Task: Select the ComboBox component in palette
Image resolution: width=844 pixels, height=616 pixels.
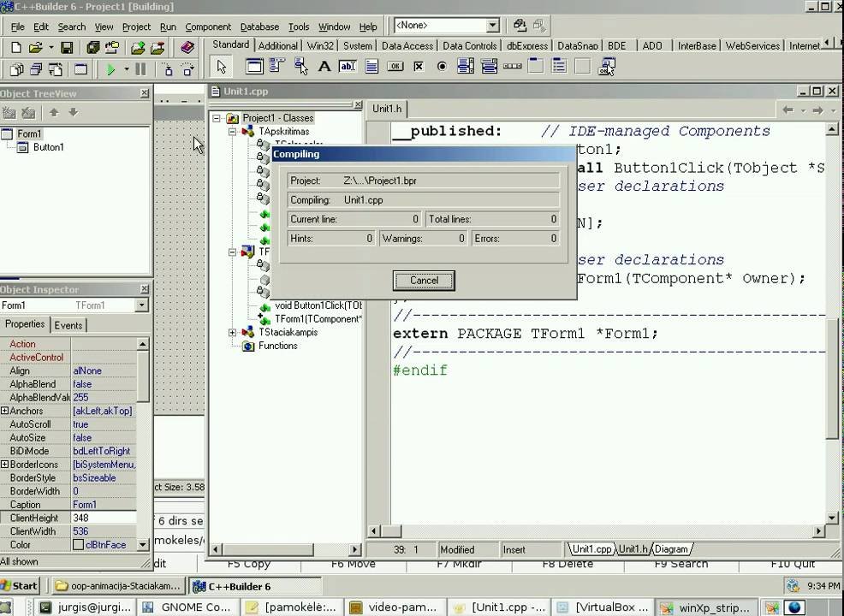Action: [x=489, y=67]
